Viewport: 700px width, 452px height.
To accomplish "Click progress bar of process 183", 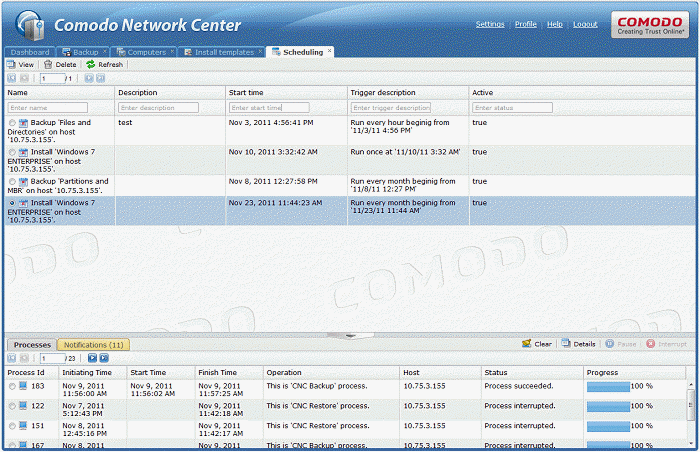I will [608, 387].
